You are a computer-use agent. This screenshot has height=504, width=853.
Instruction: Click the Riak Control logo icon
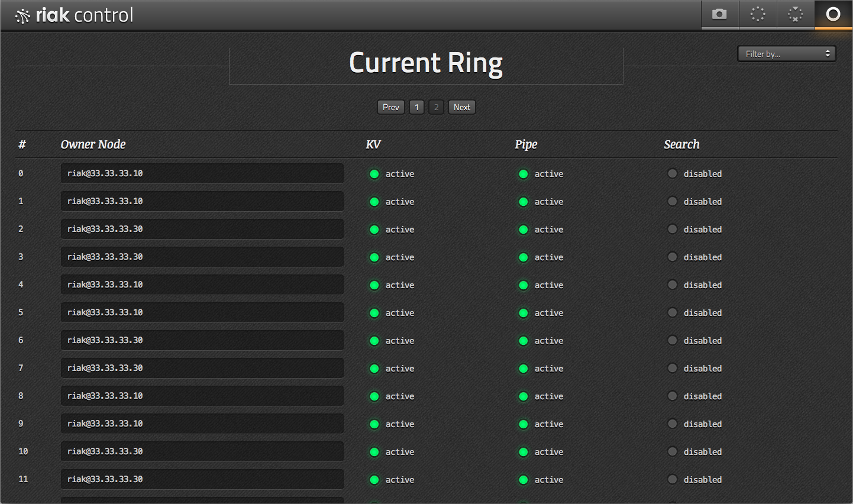click(x=22, y=16)
